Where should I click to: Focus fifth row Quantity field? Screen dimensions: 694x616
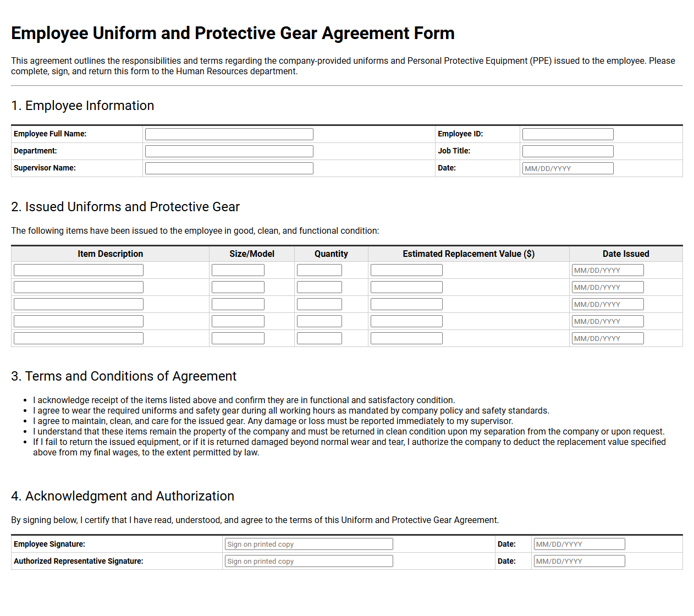click(x=320, y=338)
